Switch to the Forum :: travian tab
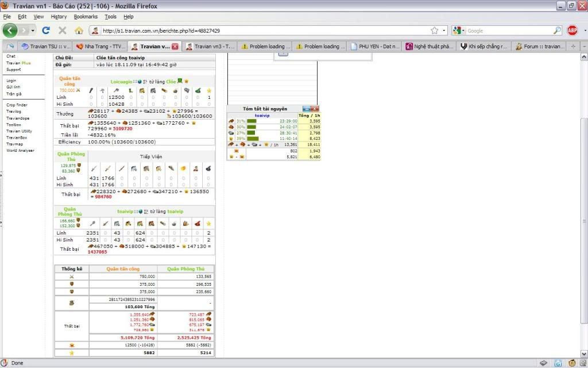The width and height of the screenshot is (588, 368). (x=539, y=46)
